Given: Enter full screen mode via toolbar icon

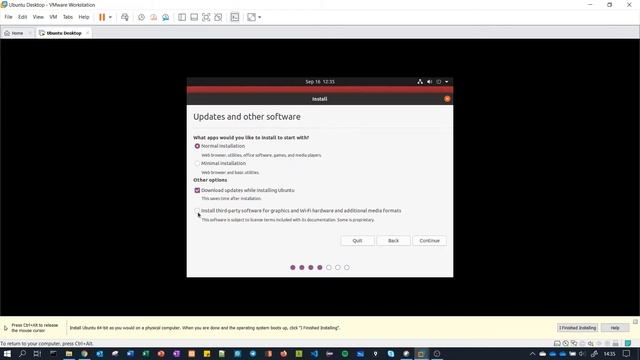Looking at the screenshot, I should point(206,17).
